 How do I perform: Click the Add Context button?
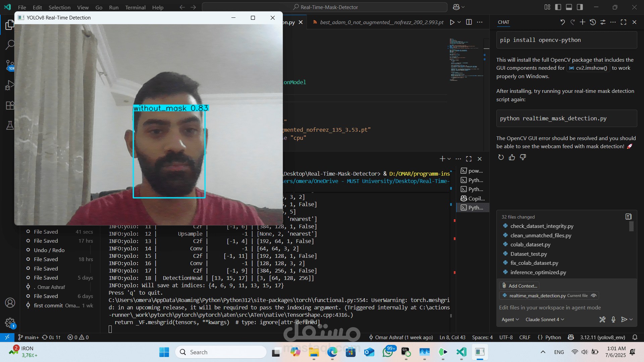pyautogui.click(x=520, y=286)
